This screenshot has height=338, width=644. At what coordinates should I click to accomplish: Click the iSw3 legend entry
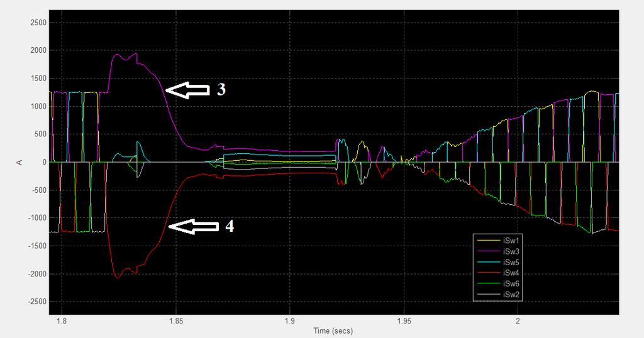click(498, 251)
